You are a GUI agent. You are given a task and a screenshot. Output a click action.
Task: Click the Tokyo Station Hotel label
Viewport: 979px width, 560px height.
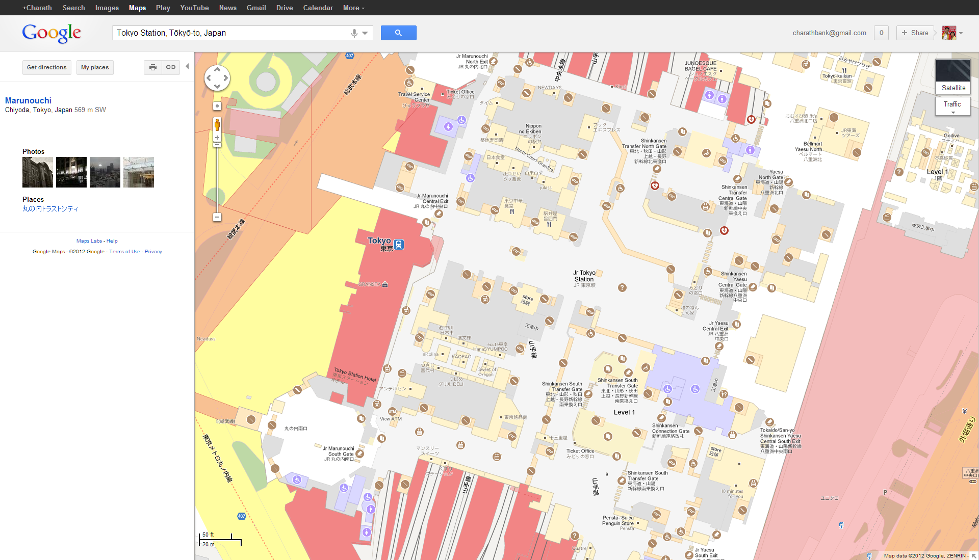tap(355, 375)
